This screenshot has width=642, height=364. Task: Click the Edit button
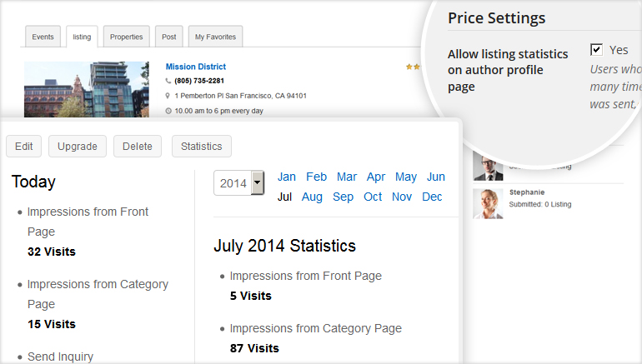click(23, 147)
